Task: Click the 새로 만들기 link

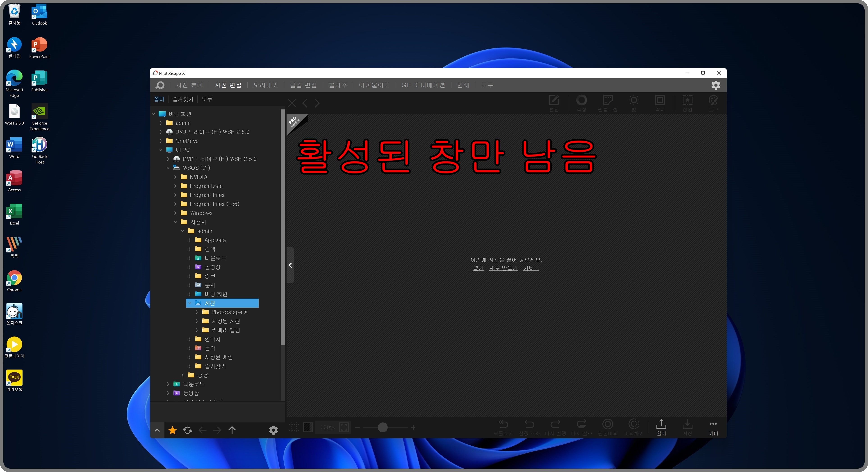Action: tap(503, 268)
